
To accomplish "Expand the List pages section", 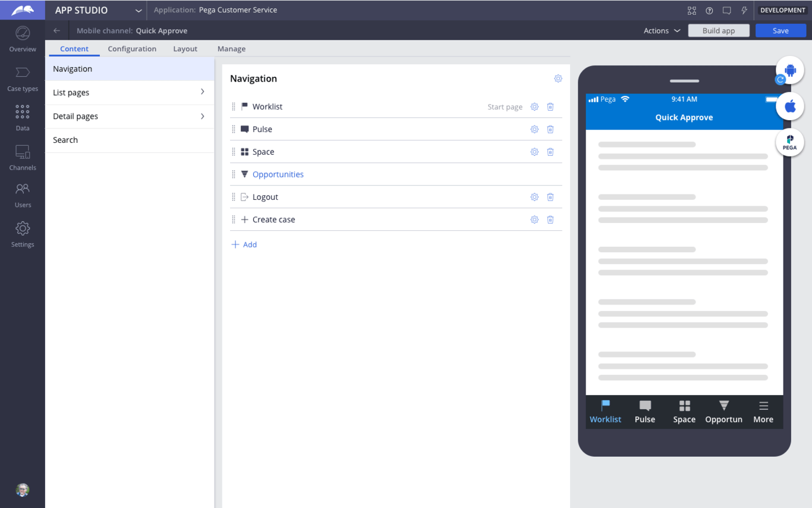I will (x=129, y=93).
